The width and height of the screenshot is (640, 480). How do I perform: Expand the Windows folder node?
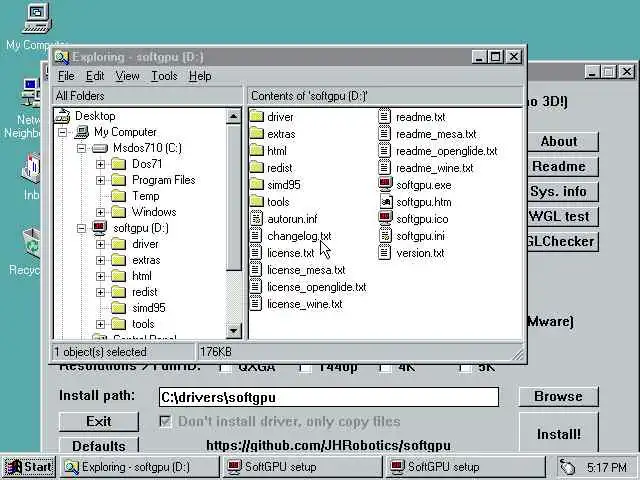[100, 212]
